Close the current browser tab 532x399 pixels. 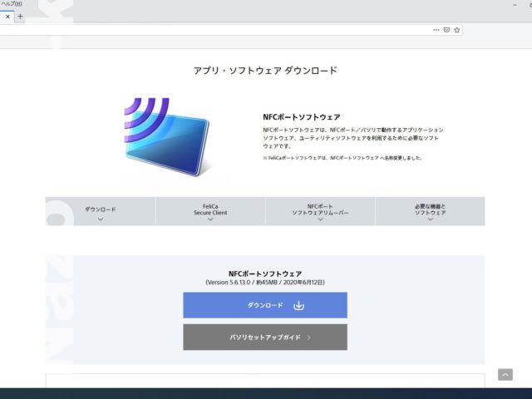(7, 16)
